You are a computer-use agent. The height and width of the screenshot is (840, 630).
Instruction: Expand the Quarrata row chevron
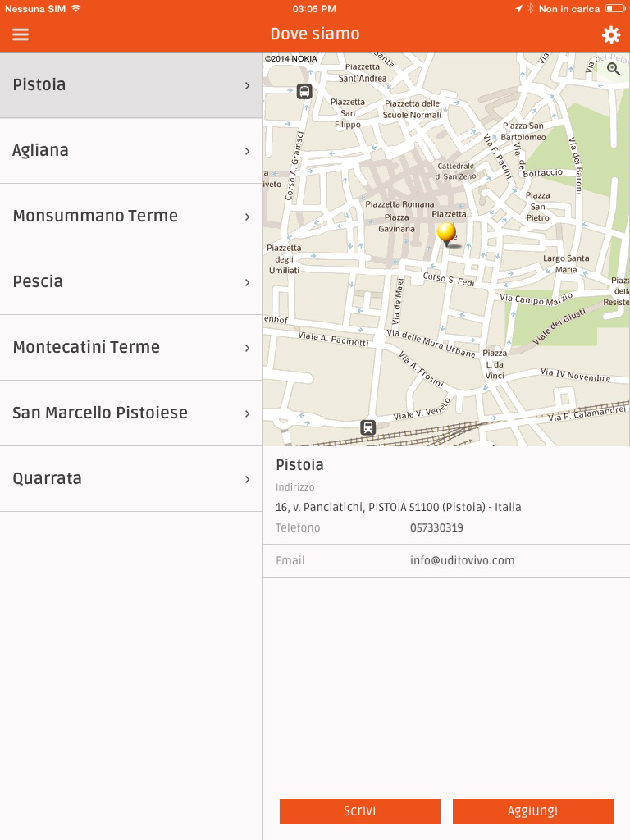[247, 479]
